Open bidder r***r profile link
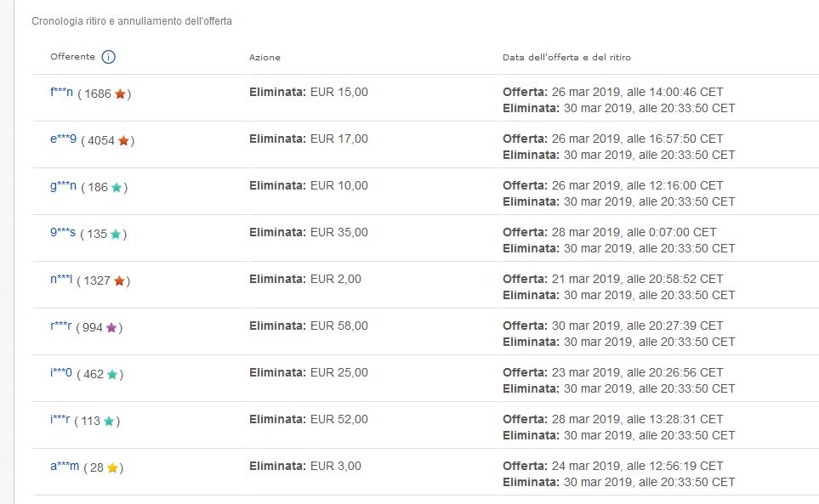The width and height of the screenshot is (819, 504). click(60, 326)
